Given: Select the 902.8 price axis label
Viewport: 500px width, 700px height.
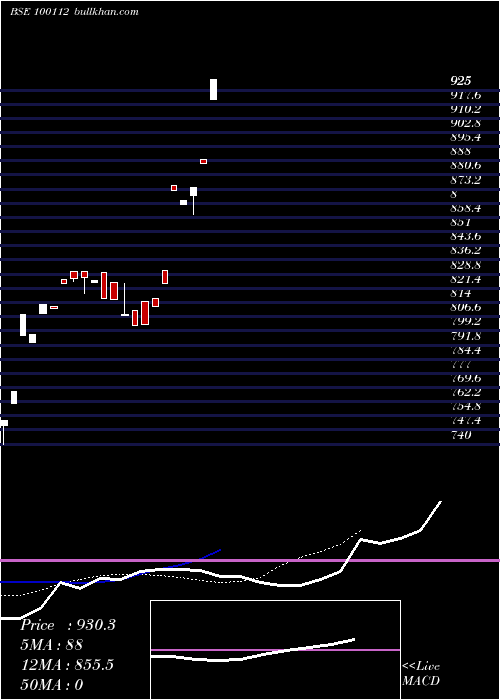Looking at the screenshot, I should click(466, 123).
